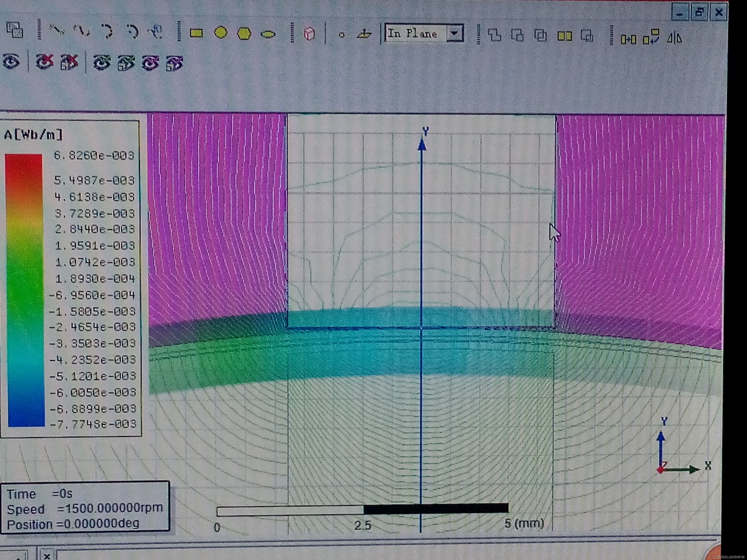Image resolution: width=747 pixels, height=560 pixels.
Task: Show only selected in all views (purple eye)
Action: pyautogui.click(x=175, y=63)
